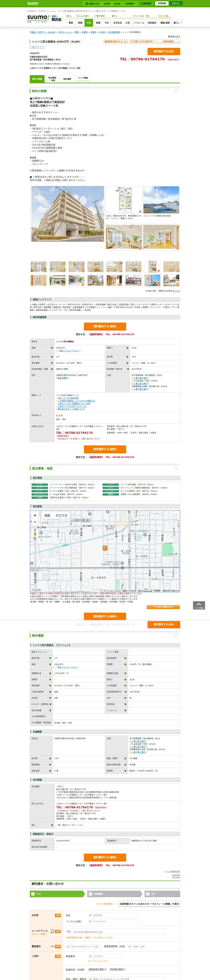Toggle map fullscreen view

(175, 515)
